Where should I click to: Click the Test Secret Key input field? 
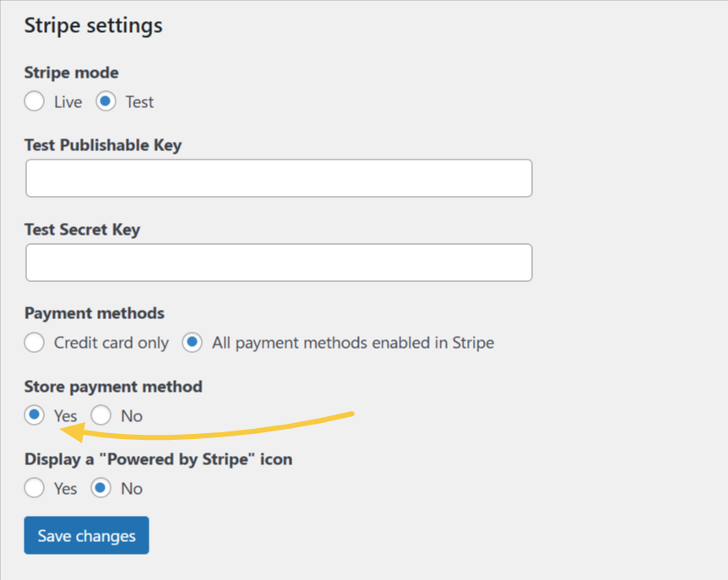279,263
